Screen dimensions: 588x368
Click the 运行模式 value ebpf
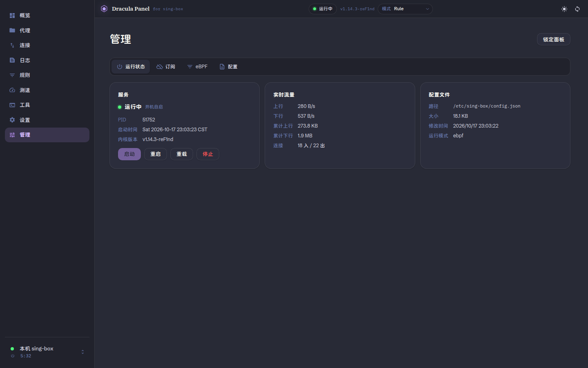pos(458,136)
